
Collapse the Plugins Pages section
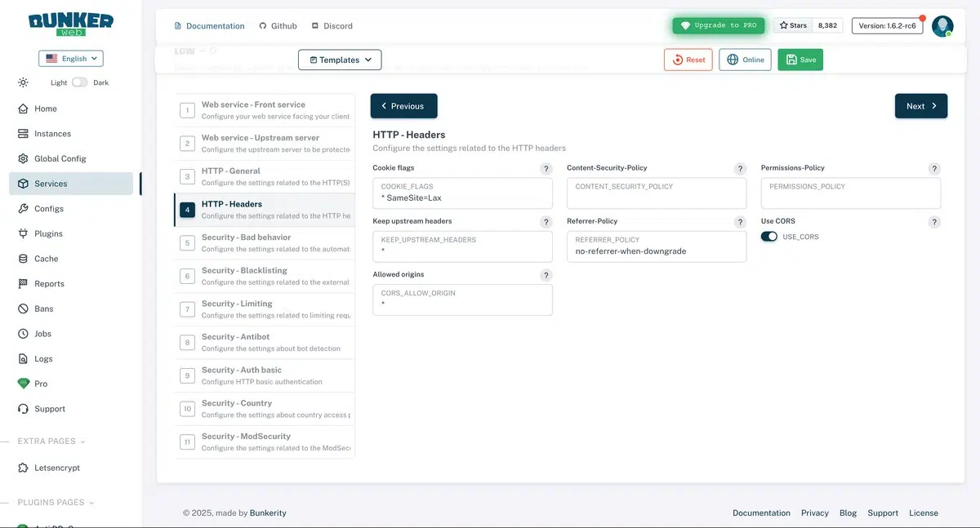click(56, 503)
